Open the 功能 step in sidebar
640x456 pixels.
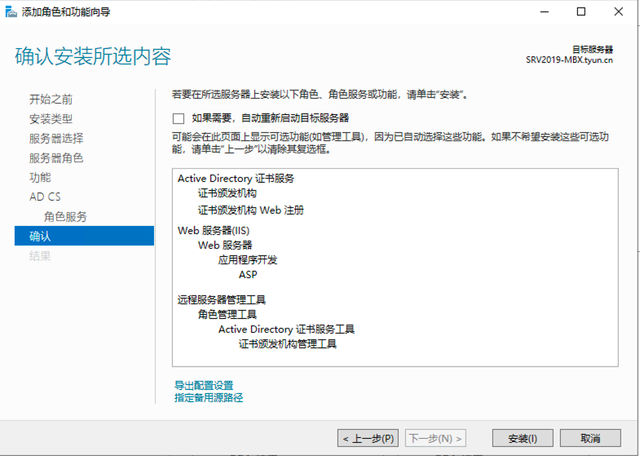pyautogui.click(x=40, y=178)
